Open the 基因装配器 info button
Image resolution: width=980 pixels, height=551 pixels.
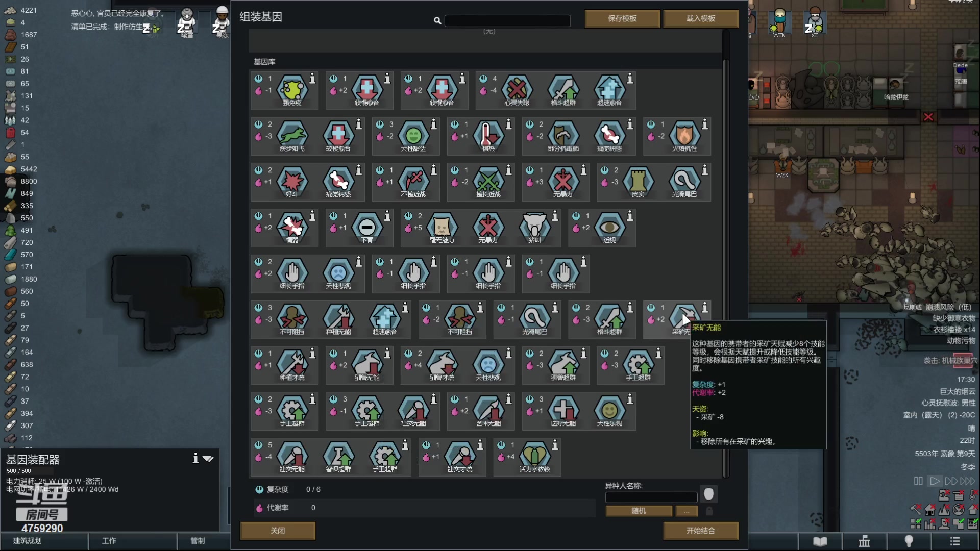[x=195, y=458]
